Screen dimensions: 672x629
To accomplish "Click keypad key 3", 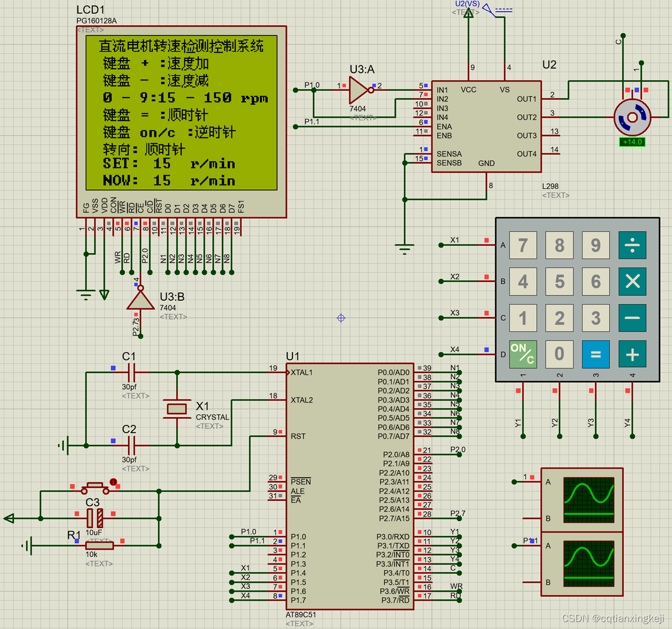I will pos(595,318).
